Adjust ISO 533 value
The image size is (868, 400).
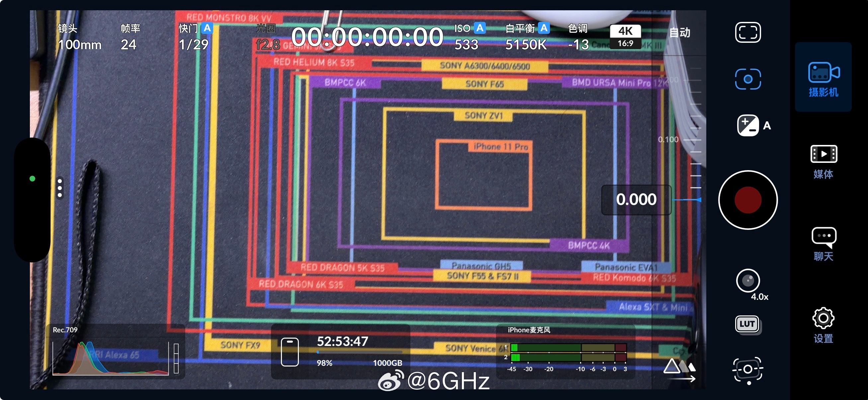pos(466,44)
